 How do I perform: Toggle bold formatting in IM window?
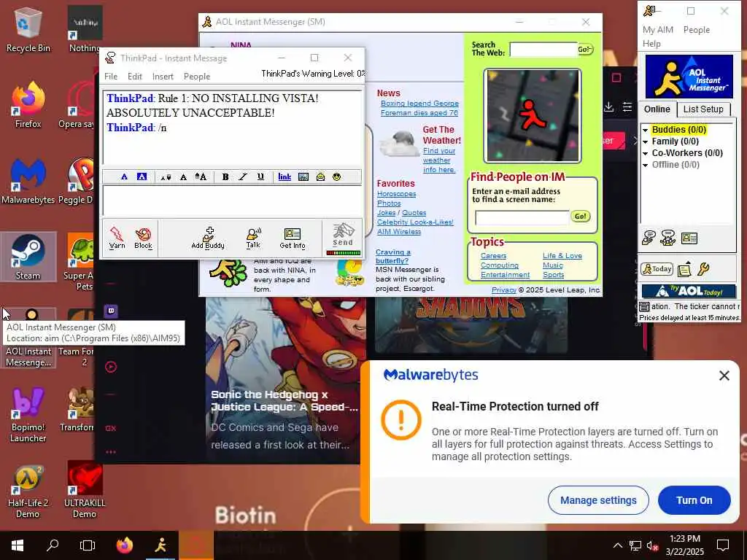[225, 176]
